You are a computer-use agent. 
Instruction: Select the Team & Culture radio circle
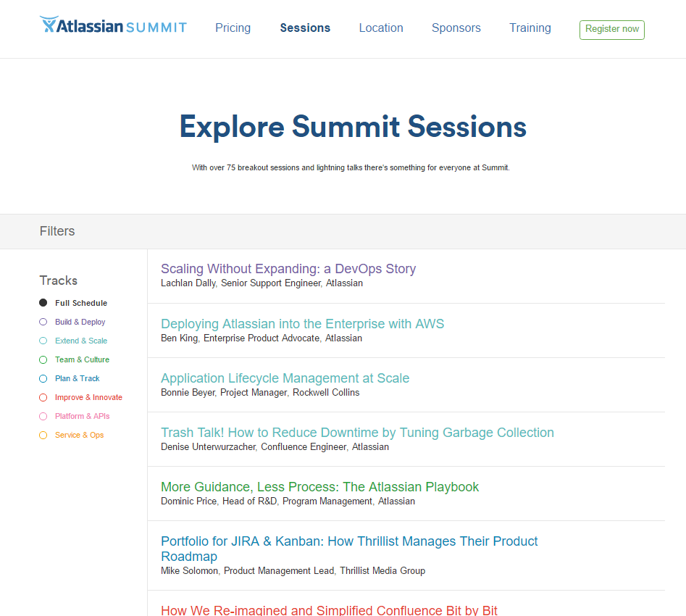coord(43,359)
